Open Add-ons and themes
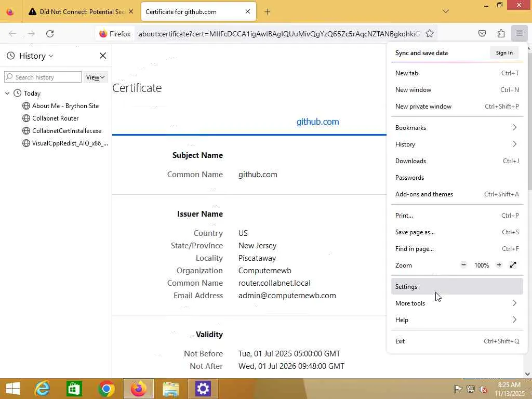This screenshot has height=399, width=532. [457, 194]
